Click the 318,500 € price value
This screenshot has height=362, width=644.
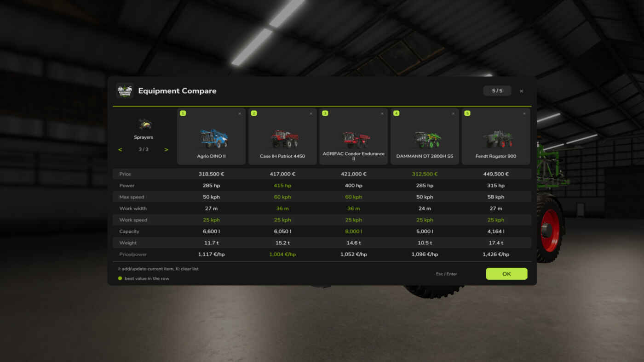211,174
